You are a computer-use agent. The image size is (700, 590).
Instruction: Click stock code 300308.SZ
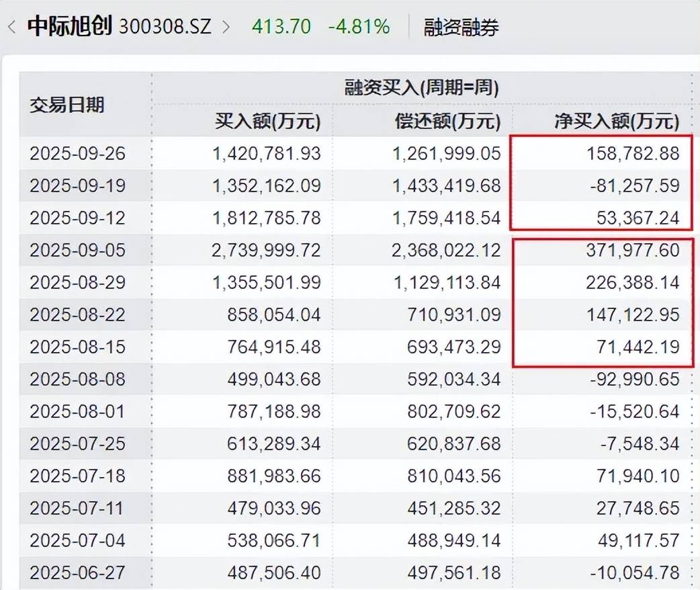(165, 27)
